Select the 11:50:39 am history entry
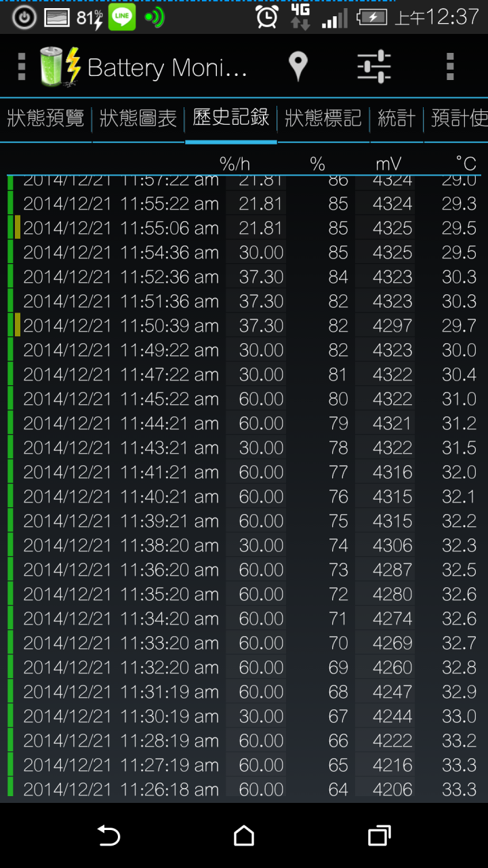This screenshot has width=488, height=868. click(x=244, y=325)
